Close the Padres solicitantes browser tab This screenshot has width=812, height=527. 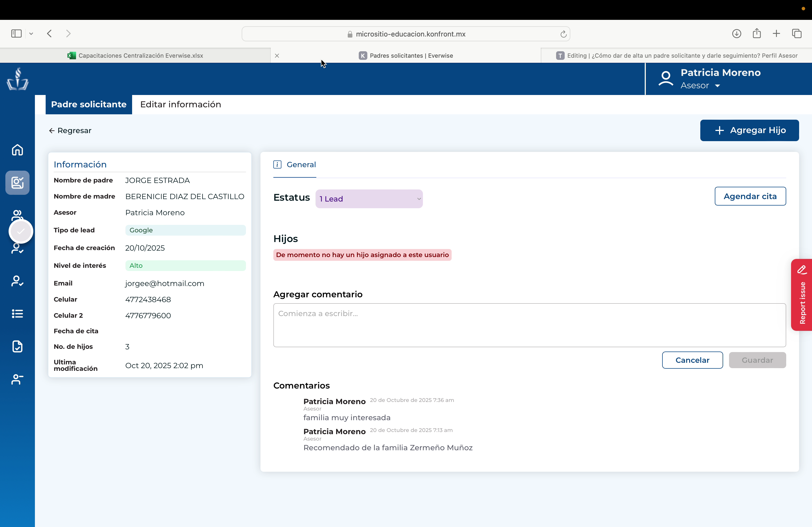coord(277,56)
